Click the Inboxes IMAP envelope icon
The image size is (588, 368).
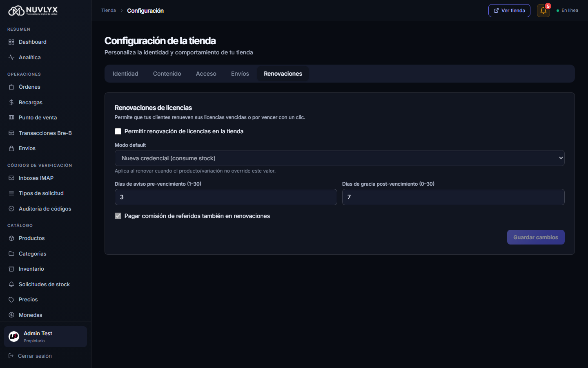pos(11,178)
